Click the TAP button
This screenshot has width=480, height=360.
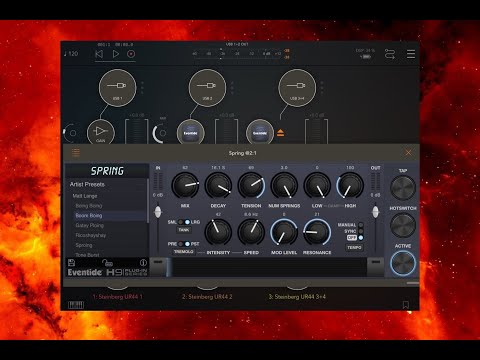[403, 188]
